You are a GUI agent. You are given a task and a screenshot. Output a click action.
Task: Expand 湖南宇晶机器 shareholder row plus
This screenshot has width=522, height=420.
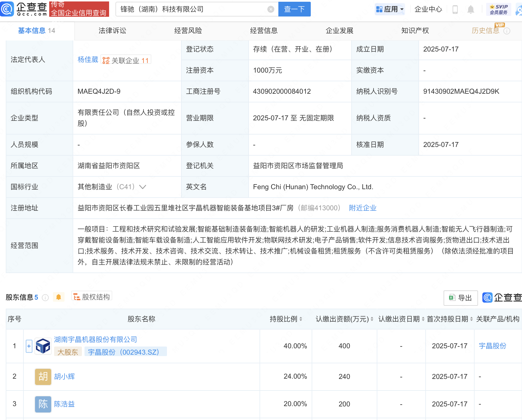[29, 346]
